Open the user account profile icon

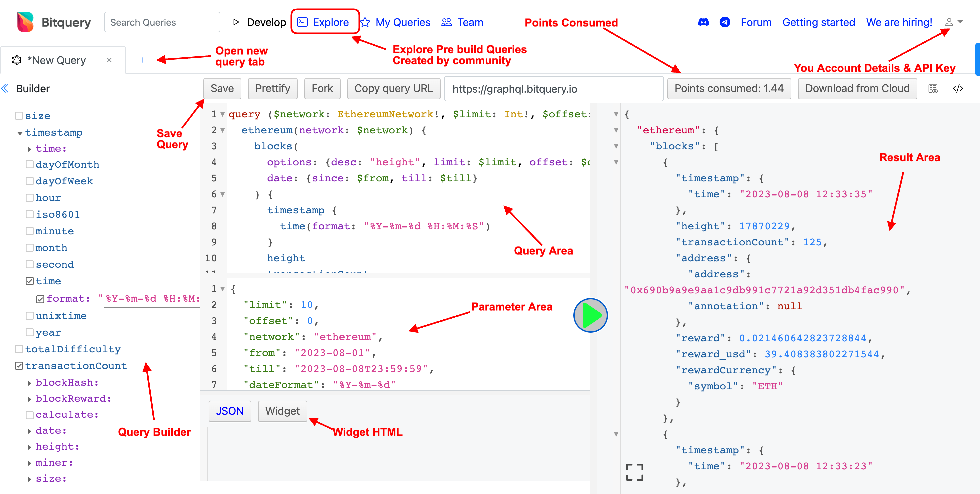coord(949,22)
